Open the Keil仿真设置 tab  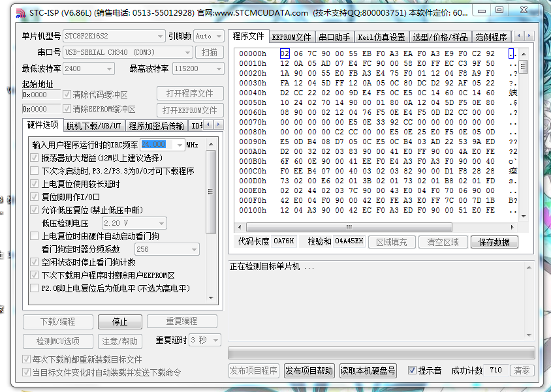pos(382,37)
